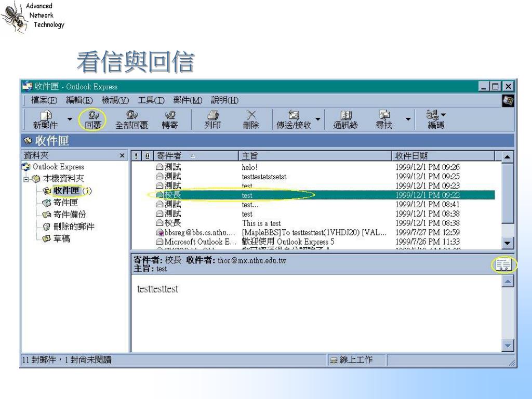Sort by priority exclamation column header
Image resolution: width=532 pixels, height=399 pixels.
(136, 156)
